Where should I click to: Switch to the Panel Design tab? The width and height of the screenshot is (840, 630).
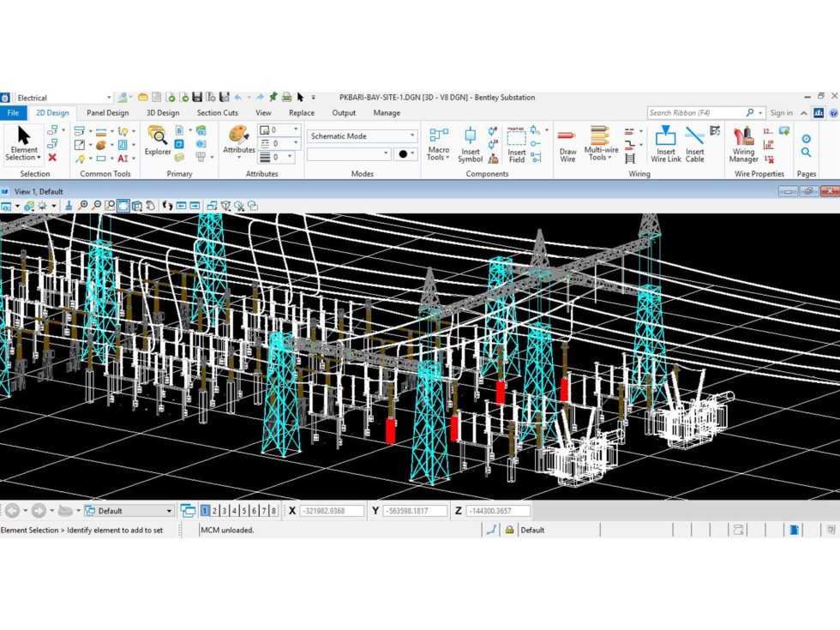point(107,113)
